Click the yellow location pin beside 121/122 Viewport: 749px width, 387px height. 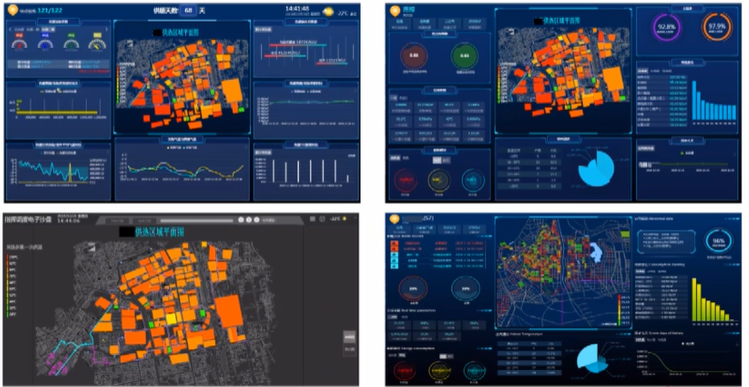pyautogui.click(x=13, y=10)
